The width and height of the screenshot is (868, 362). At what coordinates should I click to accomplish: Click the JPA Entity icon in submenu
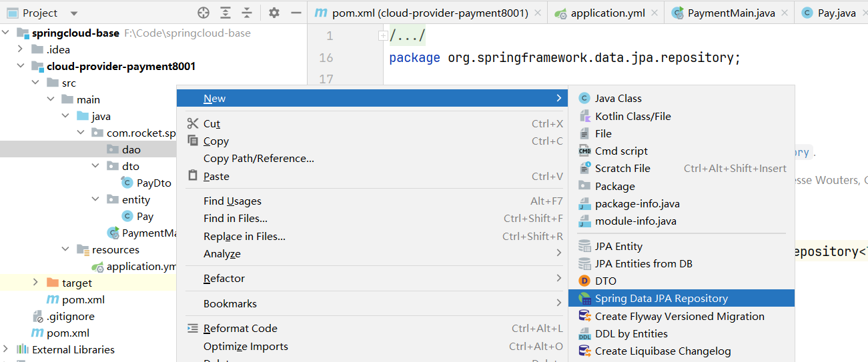tap(584, 247)
